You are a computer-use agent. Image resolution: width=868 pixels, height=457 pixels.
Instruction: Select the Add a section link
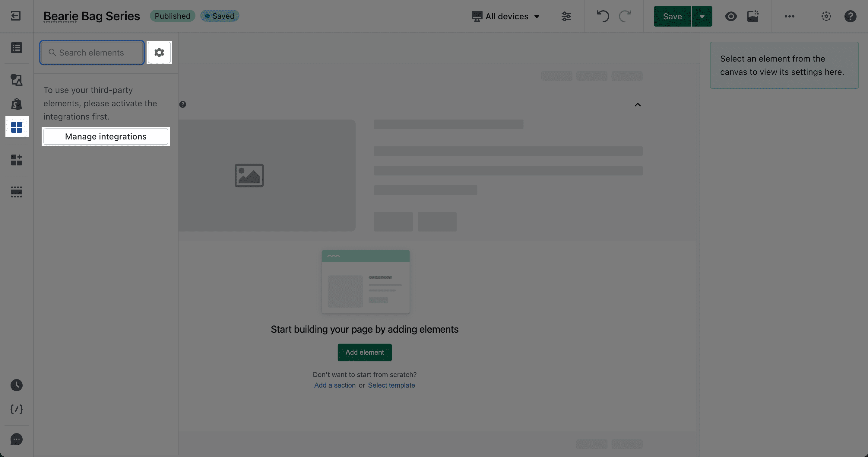335,385
